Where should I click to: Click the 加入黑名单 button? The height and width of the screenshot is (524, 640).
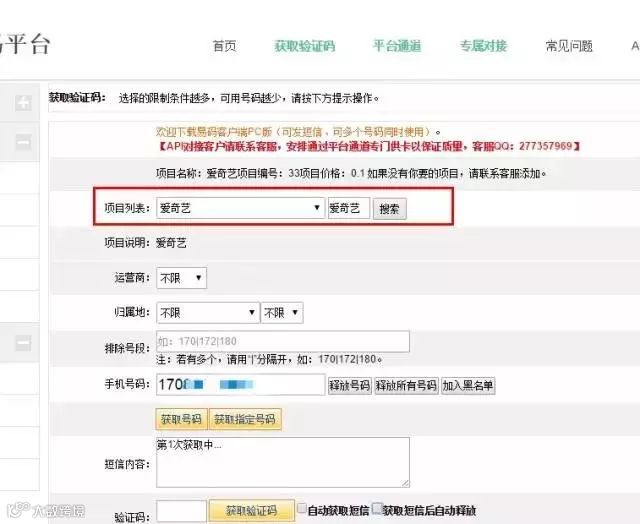468,385
